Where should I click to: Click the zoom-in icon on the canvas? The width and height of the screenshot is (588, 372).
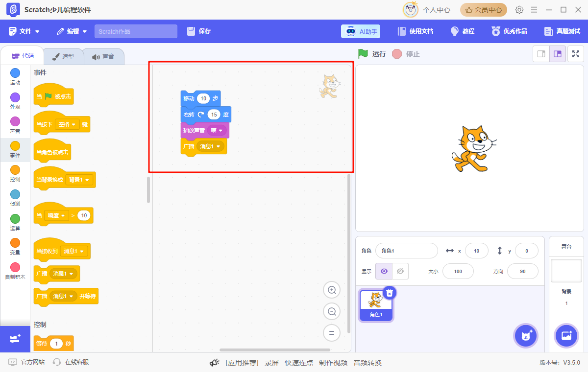332,290
